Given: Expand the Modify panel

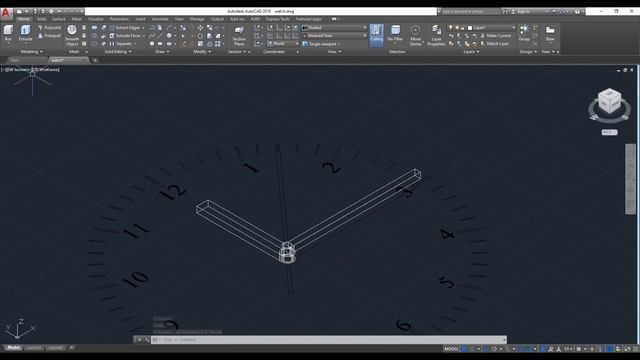Looking at the screenshot, I should point(202,52).
